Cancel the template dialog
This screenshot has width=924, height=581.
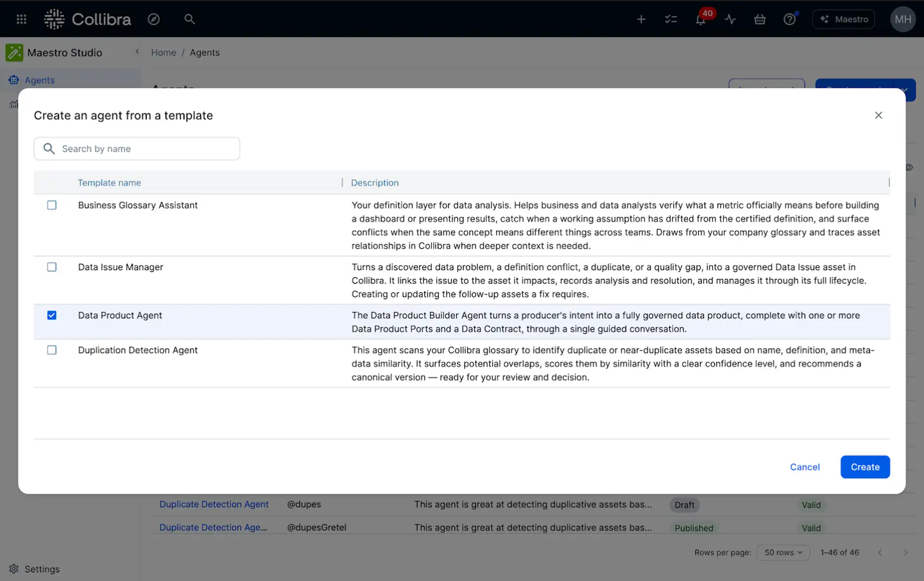805,467
